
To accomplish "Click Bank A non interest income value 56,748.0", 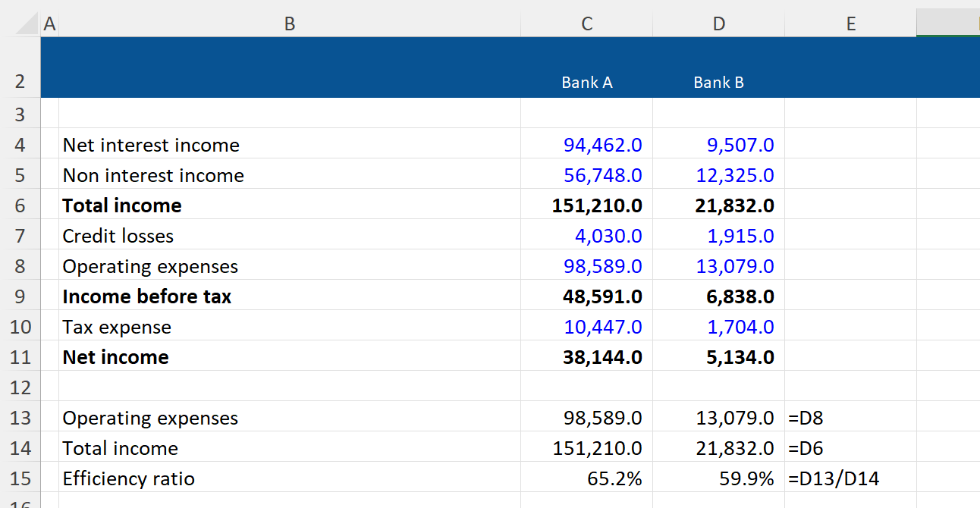I will point(602,175).
